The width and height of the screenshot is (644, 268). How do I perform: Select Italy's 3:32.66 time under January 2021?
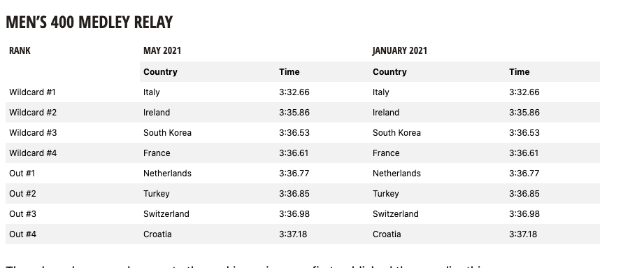524,92
